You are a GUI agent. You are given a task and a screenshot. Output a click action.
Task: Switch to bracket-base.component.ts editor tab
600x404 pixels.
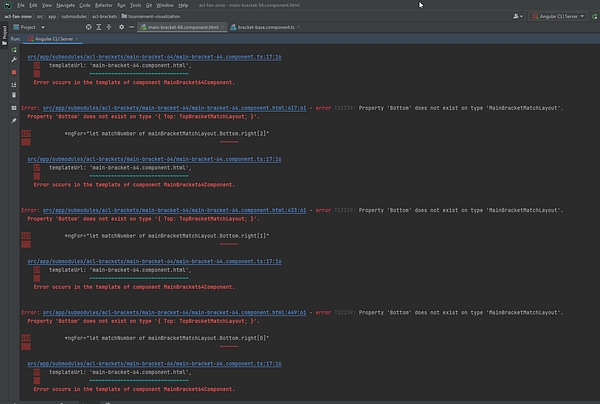coord(267,28)
